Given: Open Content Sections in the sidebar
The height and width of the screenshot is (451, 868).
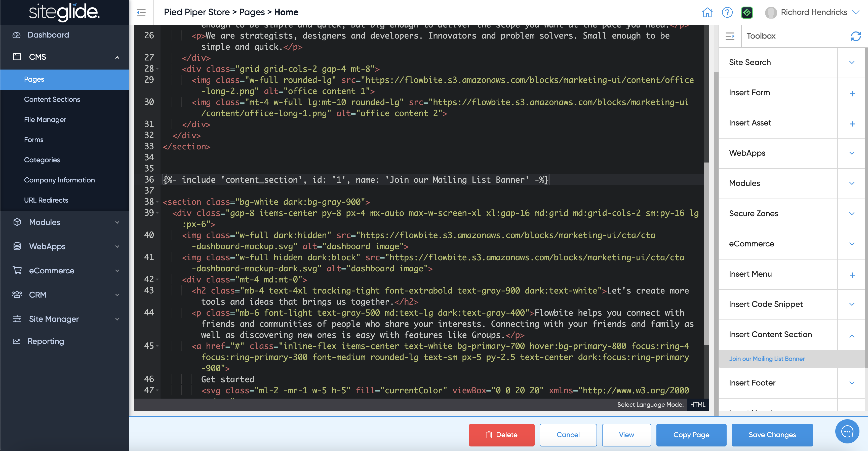Looking at the screenshot, I should pyautogui.click(x=52, y=100).
